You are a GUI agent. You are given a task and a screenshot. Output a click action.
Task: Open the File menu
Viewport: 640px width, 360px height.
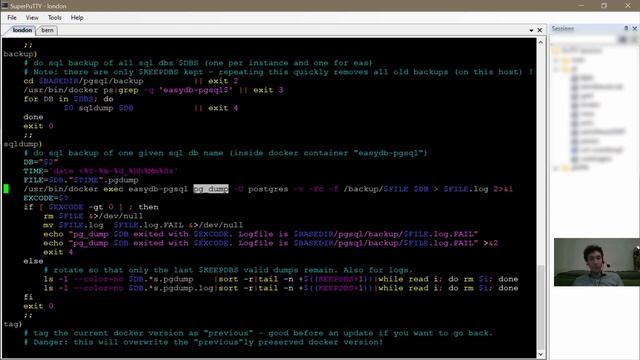point(12,18)
